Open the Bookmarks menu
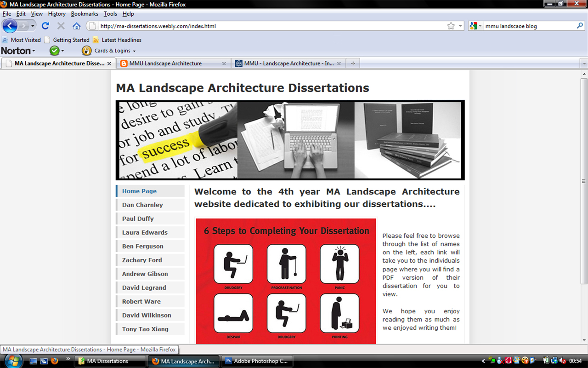 [85, 14]
